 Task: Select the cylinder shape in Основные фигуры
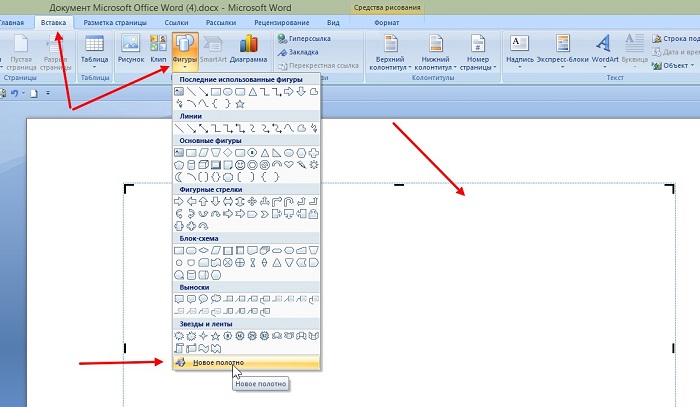point(191,165)
